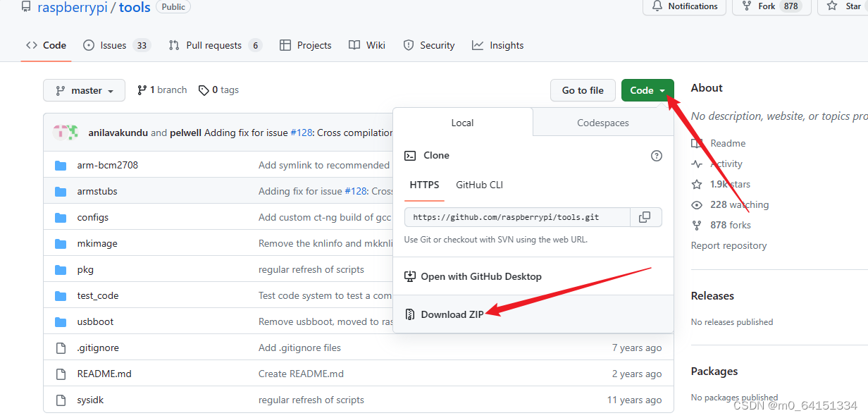
Task: Switch to the Codespaces tab
Action: tap(603, 123)
